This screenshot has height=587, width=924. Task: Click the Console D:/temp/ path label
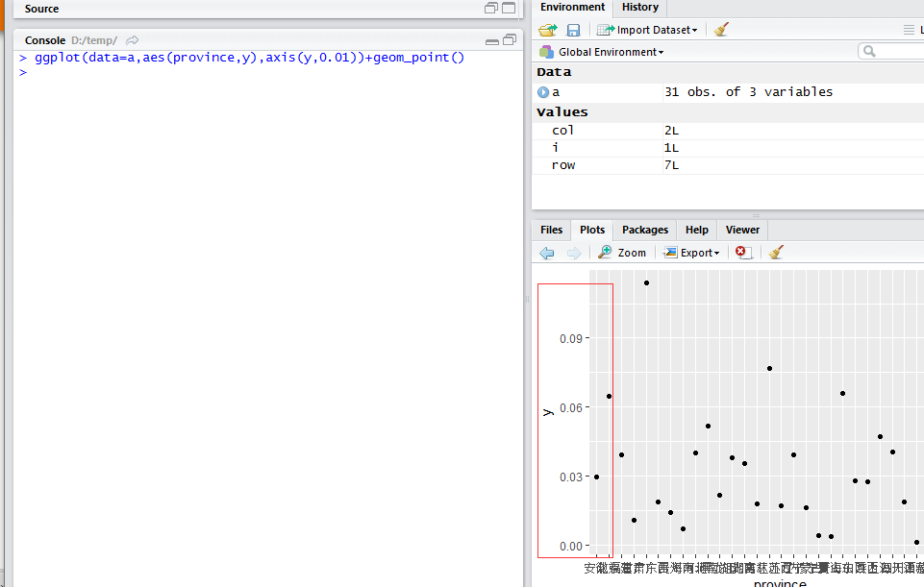(94, 40)
